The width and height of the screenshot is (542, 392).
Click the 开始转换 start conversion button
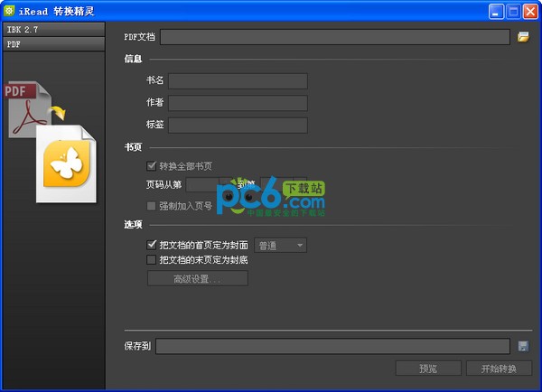pos(499,369)
